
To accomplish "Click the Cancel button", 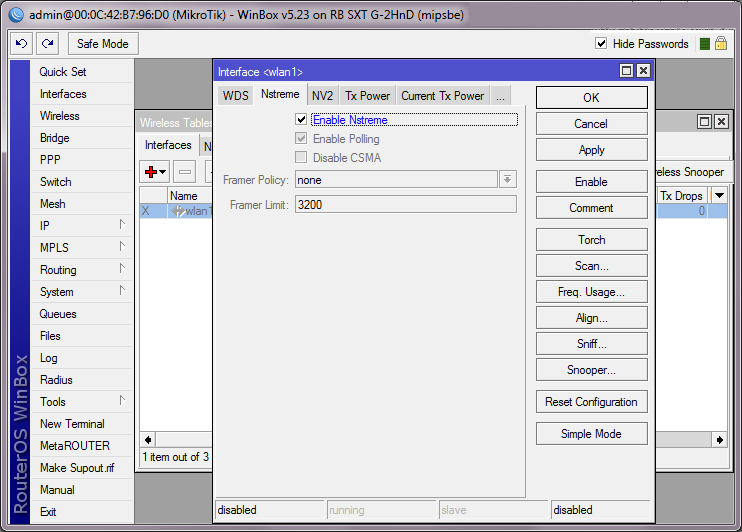I will click(x=592, y=124).
